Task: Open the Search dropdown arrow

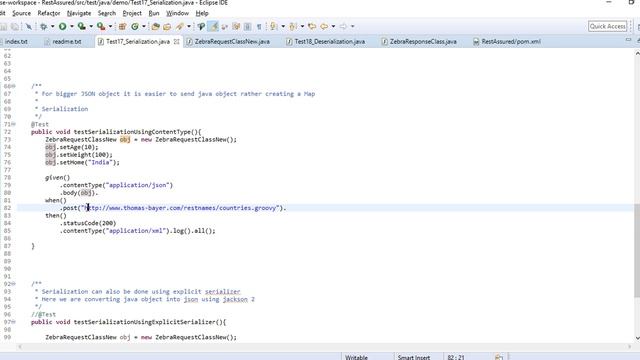Action: pos(189,27)
